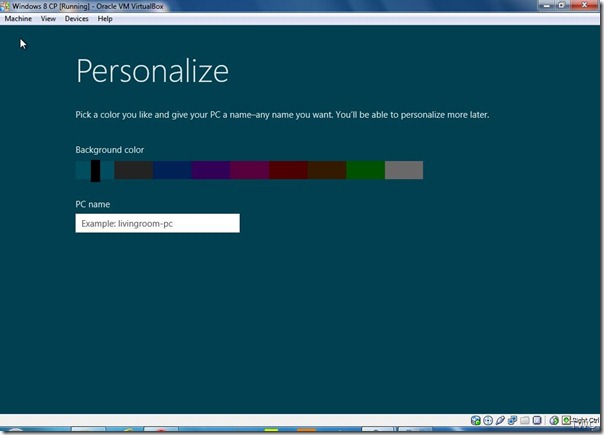Click the keyboard capture host key icon
Viewport: 604px width, 435px height.
click(566, 420)
